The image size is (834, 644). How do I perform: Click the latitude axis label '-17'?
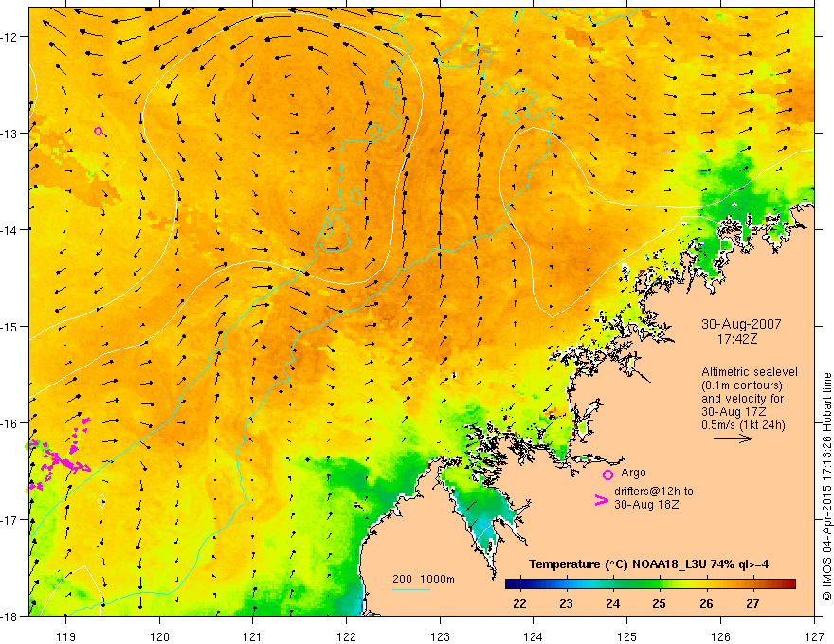click(x=9, y=519)
